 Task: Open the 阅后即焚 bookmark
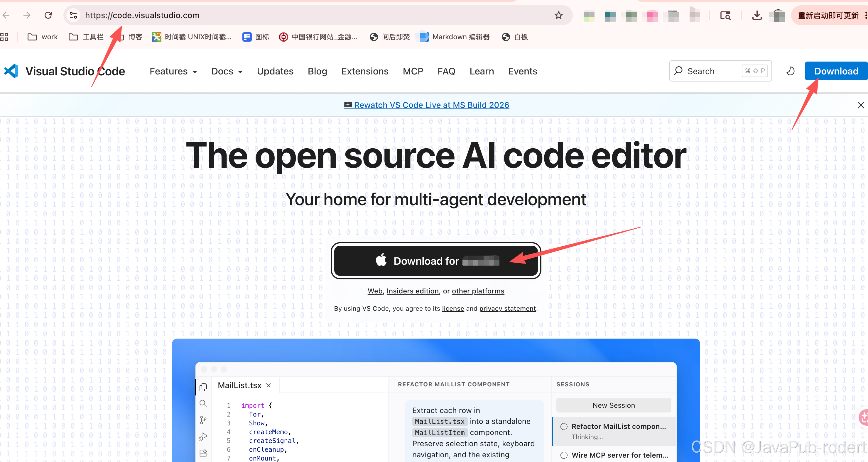[x=389, y=37]
